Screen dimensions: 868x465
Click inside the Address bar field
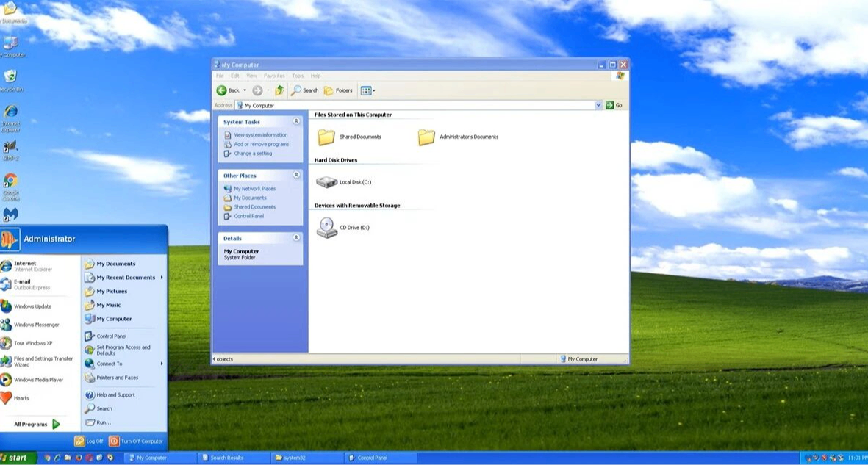pos(418,105)
